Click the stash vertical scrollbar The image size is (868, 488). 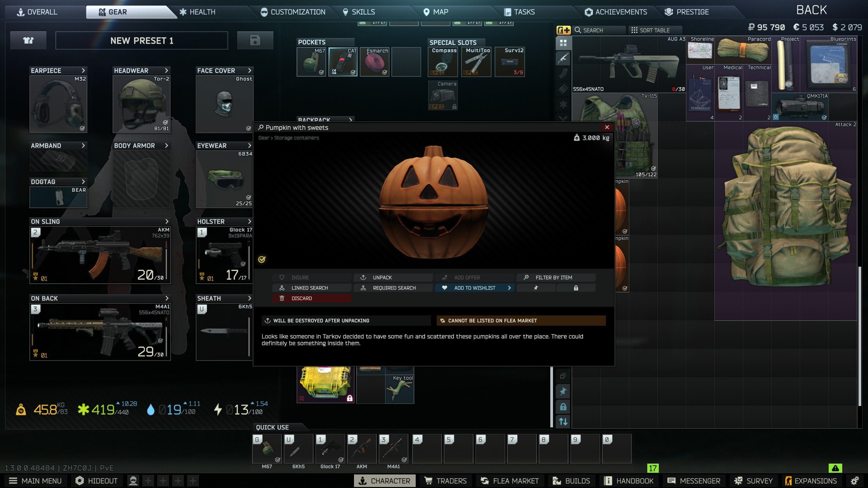point(860,336)
